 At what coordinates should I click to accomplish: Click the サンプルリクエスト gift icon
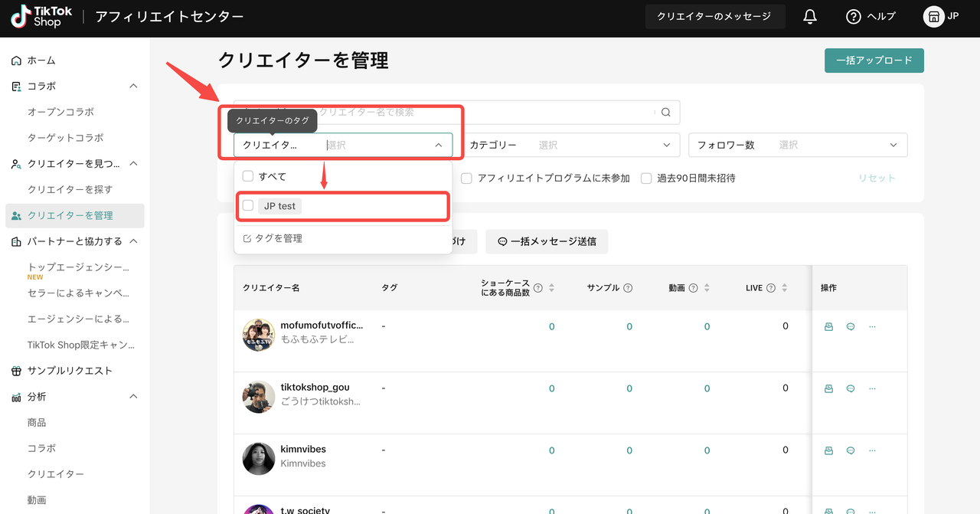point(17,371)
